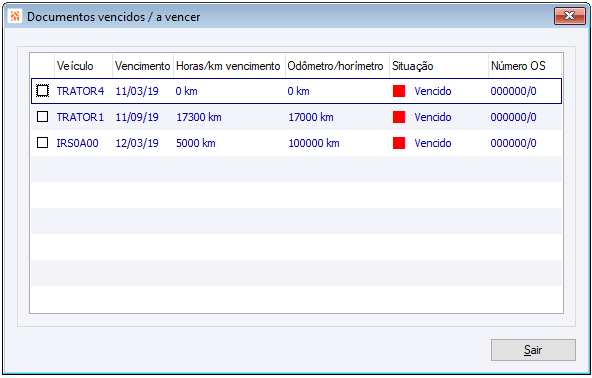
Task: Tick the checkbox for IRS0A00 row
Action: click(42, 143)
